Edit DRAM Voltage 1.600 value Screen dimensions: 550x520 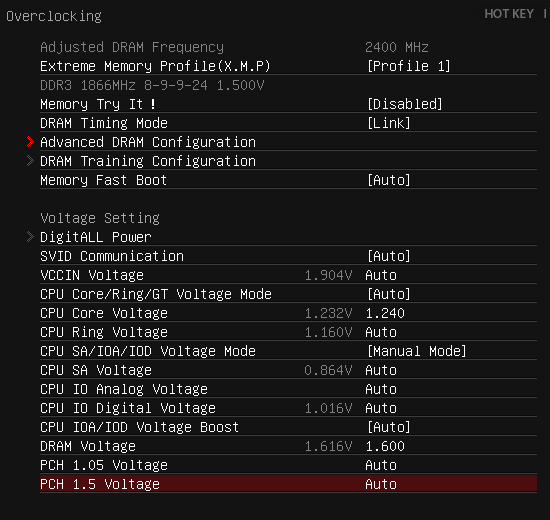pos(385,446)
